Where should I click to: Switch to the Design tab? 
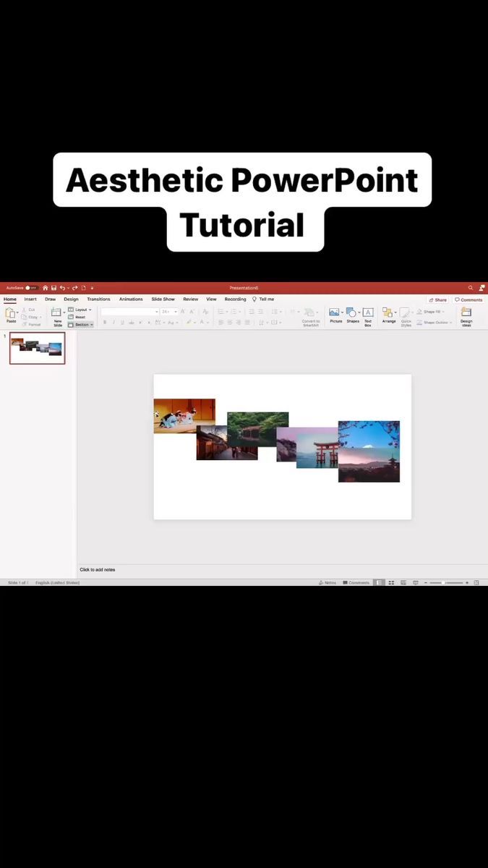coord(71,299)
